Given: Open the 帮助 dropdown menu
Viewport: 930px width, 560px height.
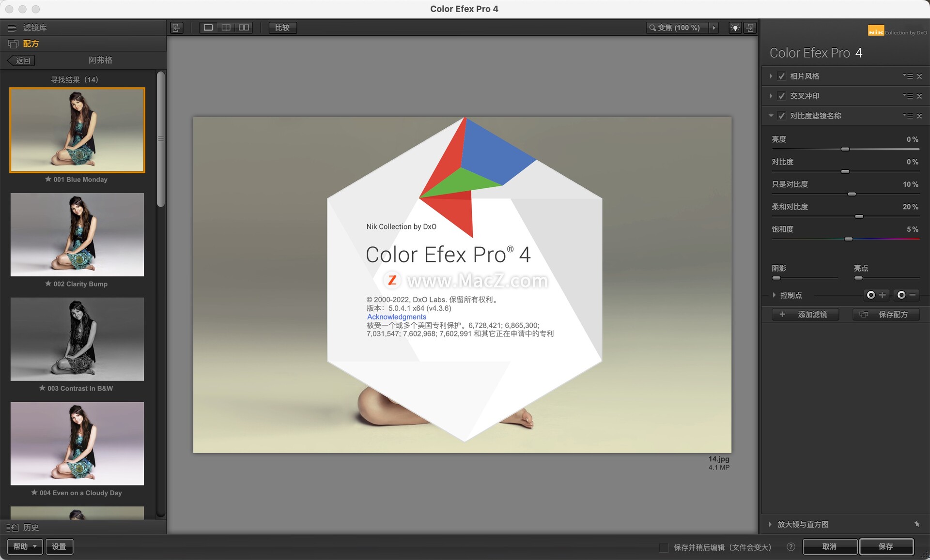Looking at the screenshot, I should tap(25, 546).
